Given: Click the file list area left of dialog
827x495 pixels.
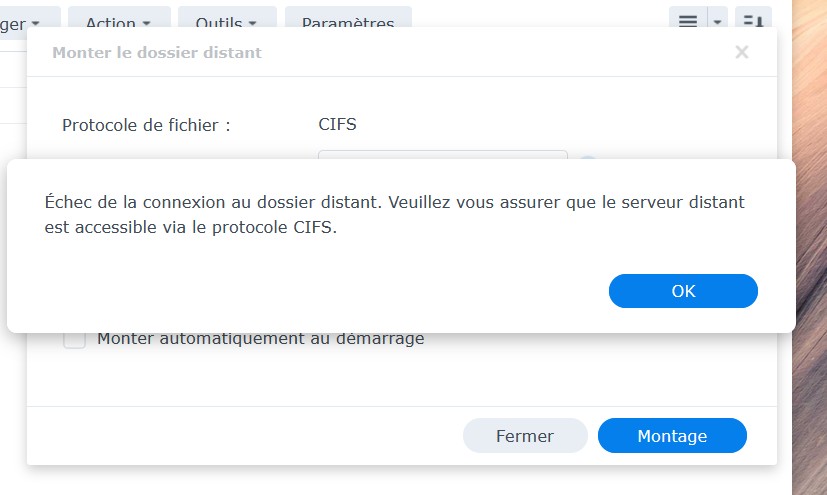Looking at the screenshot, I should click(12, 100).
